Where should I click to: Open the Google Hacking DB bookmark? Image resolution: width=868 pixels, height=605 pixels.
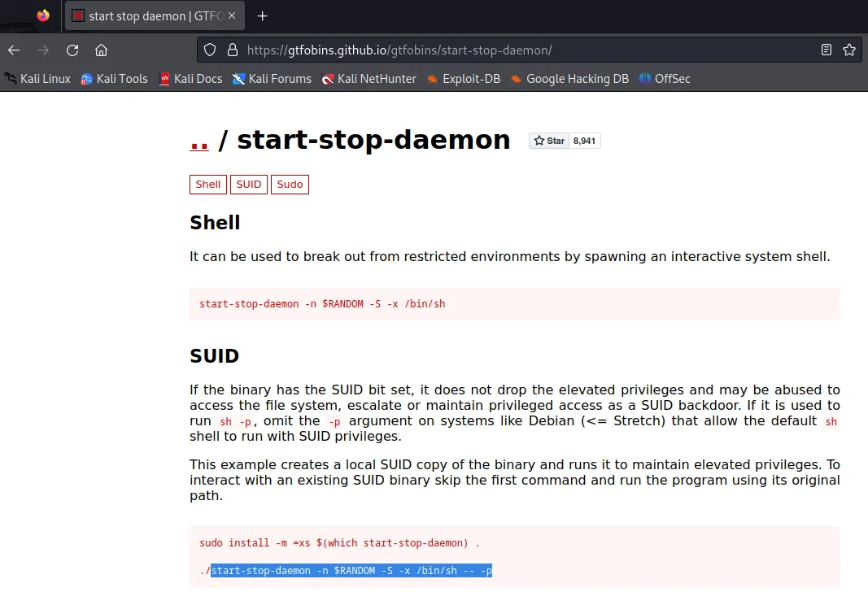569,79
